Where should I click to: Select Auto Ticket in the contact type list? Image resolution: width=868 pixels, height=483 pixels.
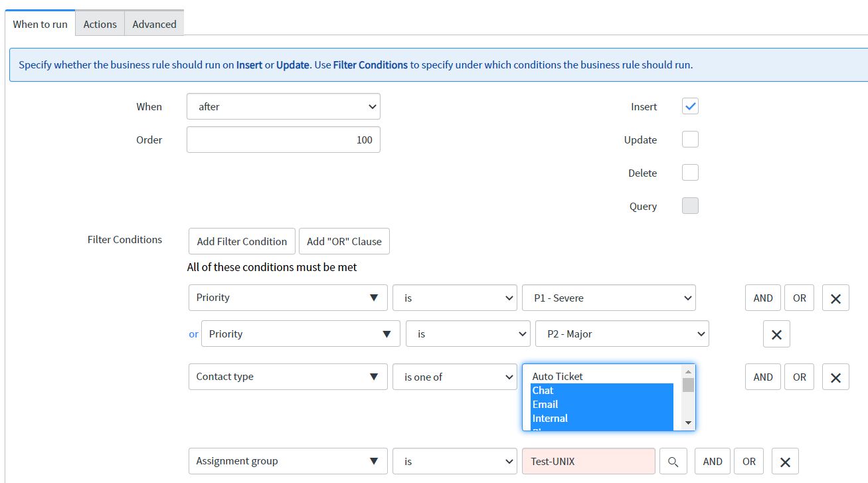pyautogui.click(x=602, y=376)
